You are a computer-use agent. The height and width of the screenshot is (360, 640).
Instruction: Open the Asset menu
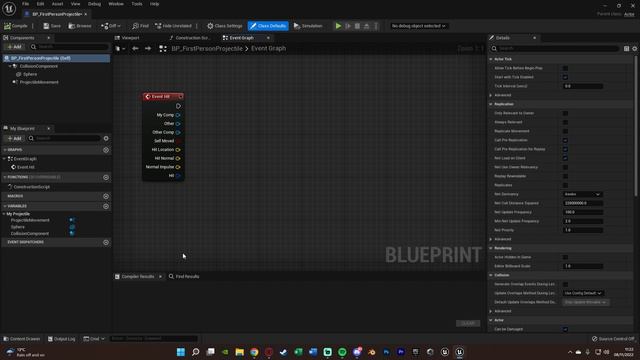57,4
